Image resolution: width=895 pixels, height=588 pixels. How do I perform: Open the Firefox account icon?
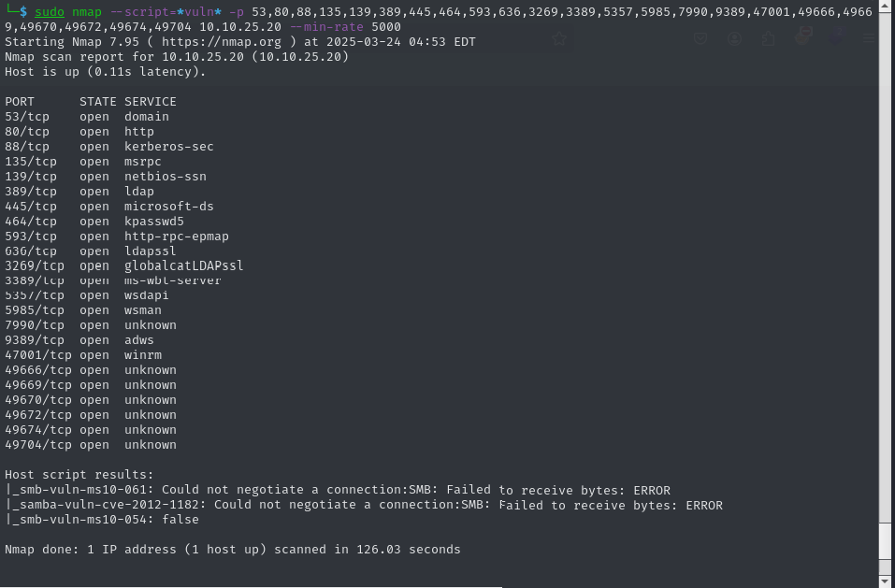(736, 38)
